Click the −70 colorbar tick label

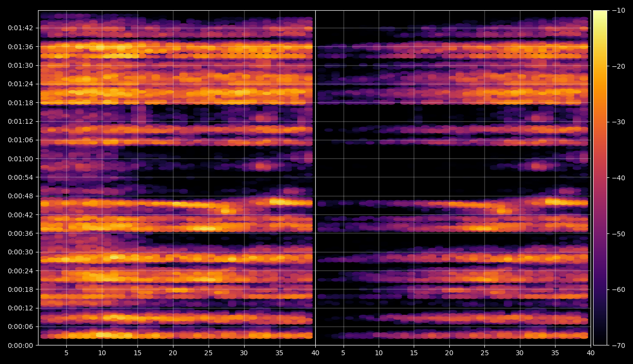click(x=618, y=345)
